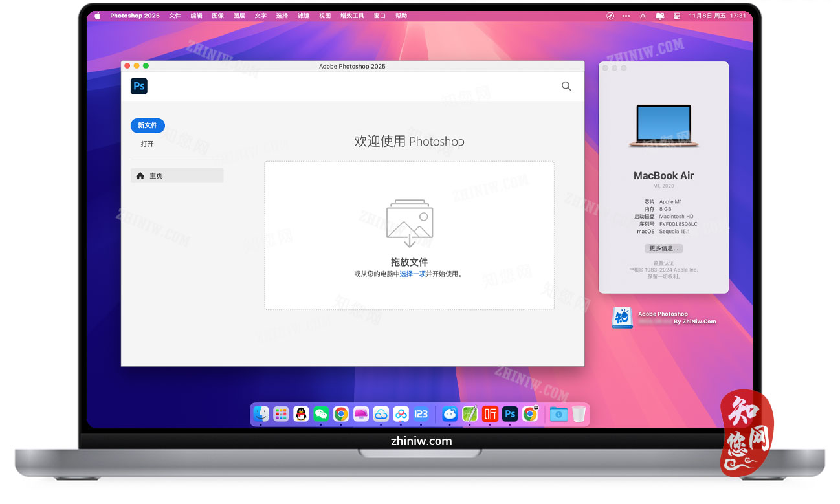Click the 打开 button
The width and height of the screenshot is (840, 504).
(148, 144)
